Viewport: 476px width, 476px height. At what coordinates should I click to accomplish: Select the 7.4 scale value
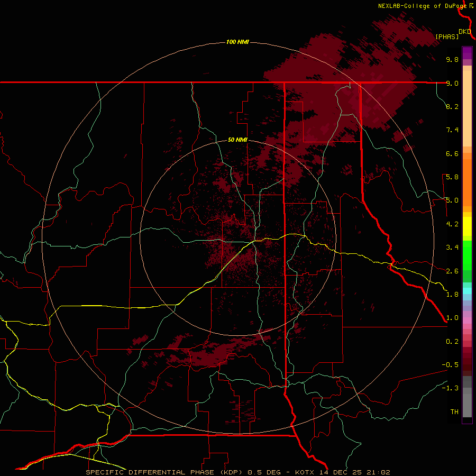point(452,130)
